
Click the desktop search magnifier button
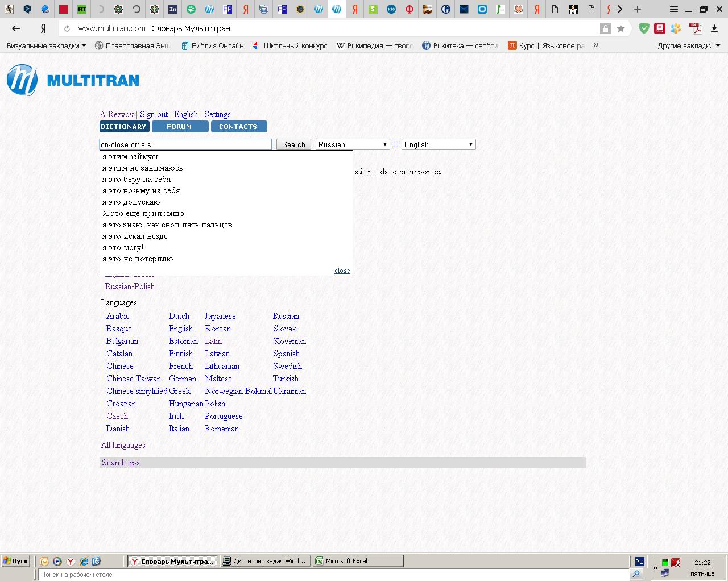(636, 575)
